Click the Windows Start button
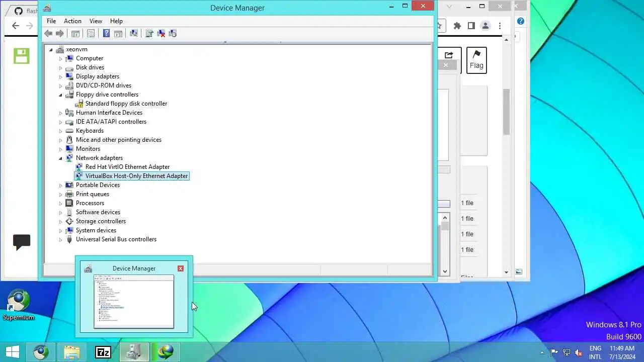Screen dimensions: 644x362 pyautogui.click(x=13, y=352)
